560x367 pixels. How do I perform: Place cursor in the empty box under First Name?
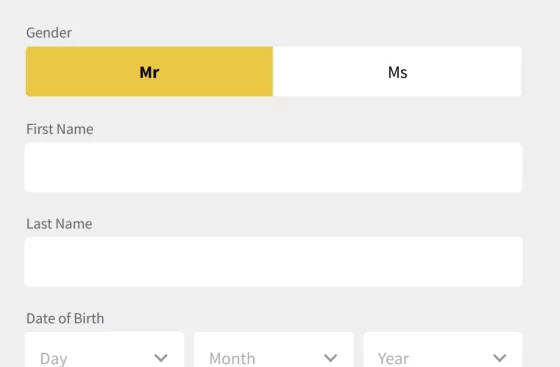(274, 167)
